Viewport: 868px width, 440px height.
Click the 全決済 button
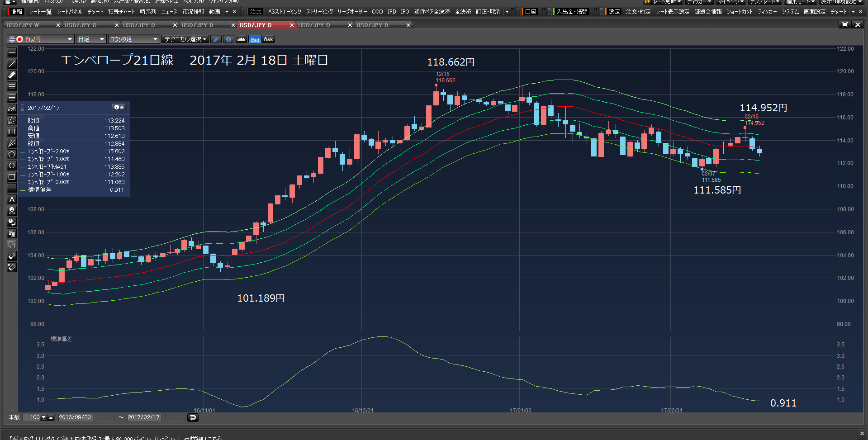click(x=463, y=12)
